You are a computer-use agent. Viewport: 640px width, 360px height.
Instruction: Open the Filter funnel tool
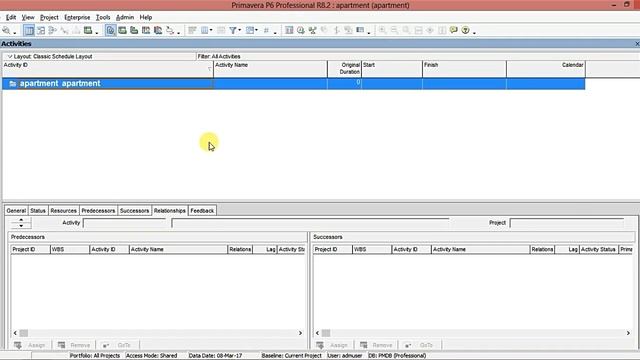(x=232, y=30)
